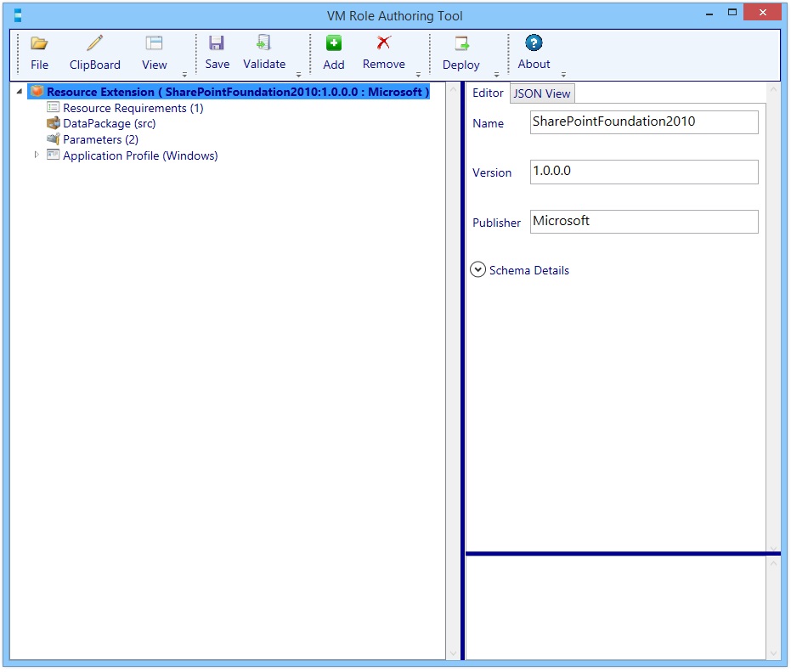
Task: Expand the Application Profile (Windows) node
Action: 37,155
